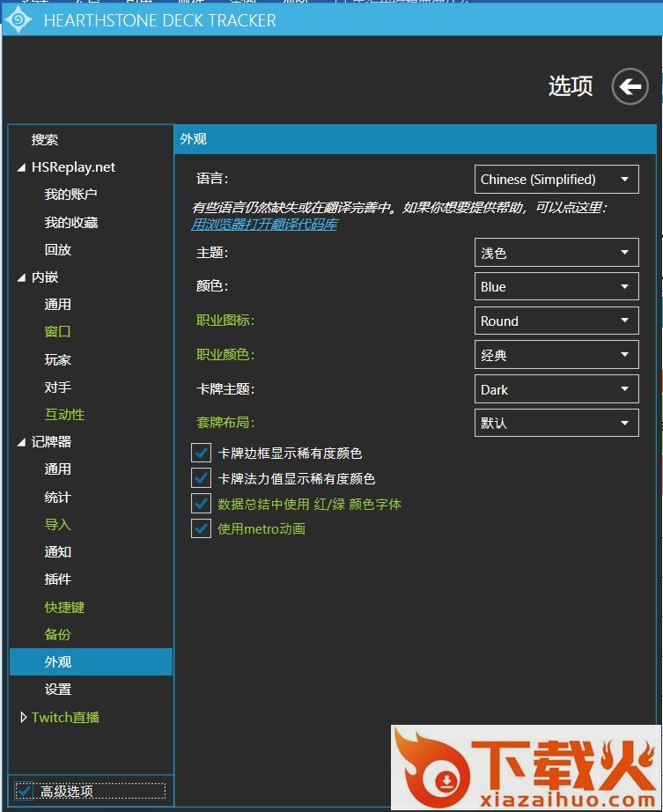The width and height of the screenshot is (663, 812).
Task: Enable 卡牌边框显示稀有度颜色 checkbox
Action: pos(201,453)
